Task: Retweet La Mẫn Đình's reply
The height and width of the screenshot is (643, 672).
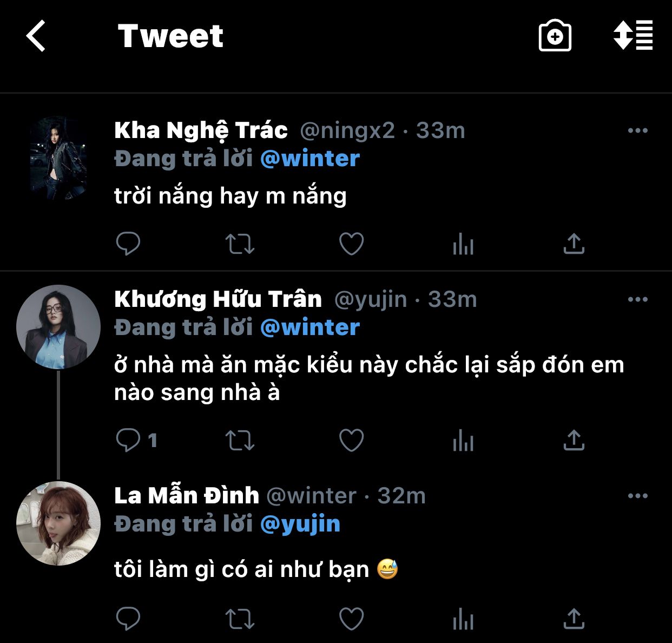Action: coord(240,618)
